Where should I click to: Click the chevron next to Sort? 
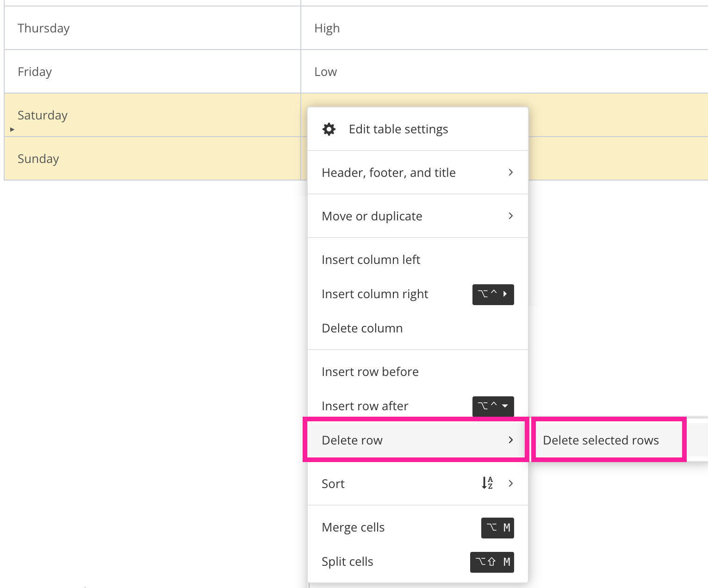tap(511, 483)
